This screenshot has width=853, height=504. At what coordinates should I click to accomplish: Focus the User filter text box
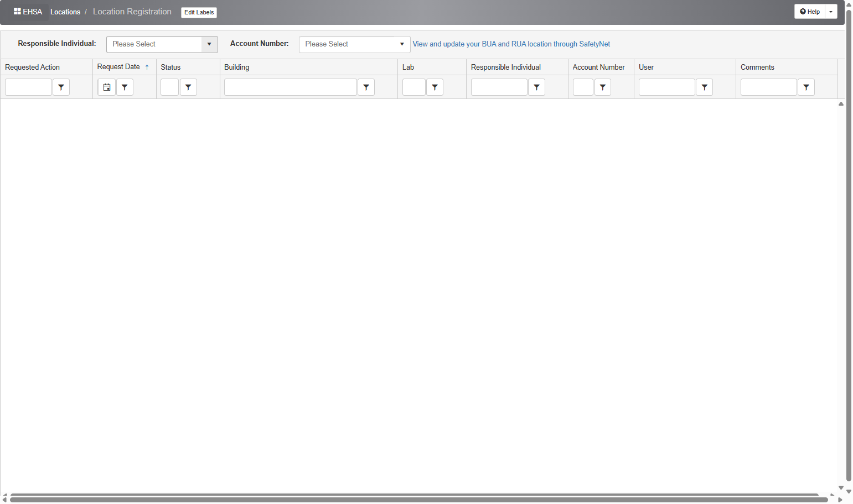[x=667, y=87]
